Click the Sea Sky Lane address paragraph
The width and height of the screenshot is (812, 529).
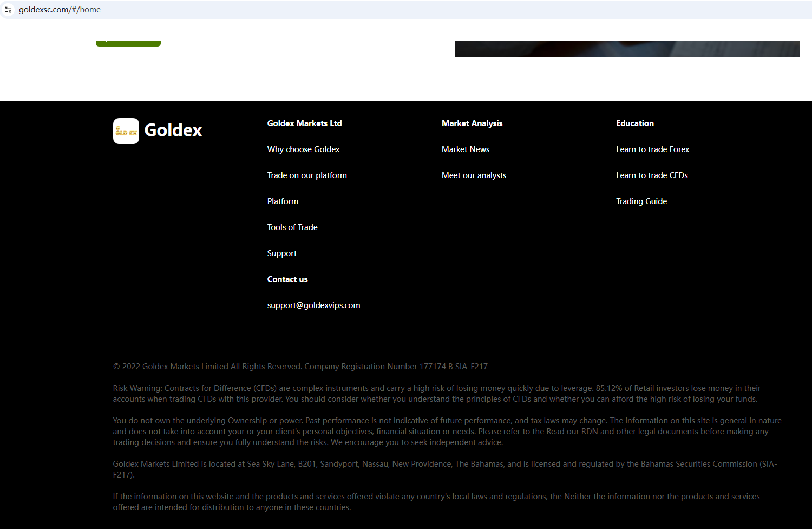[445, 469]
